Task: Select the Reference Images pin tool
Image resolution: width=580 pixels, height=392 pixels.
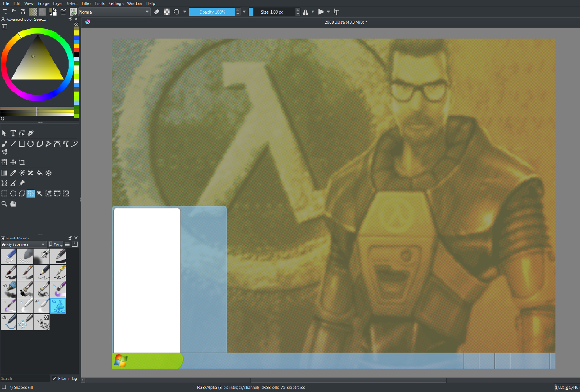Action: tap(22, 183)
